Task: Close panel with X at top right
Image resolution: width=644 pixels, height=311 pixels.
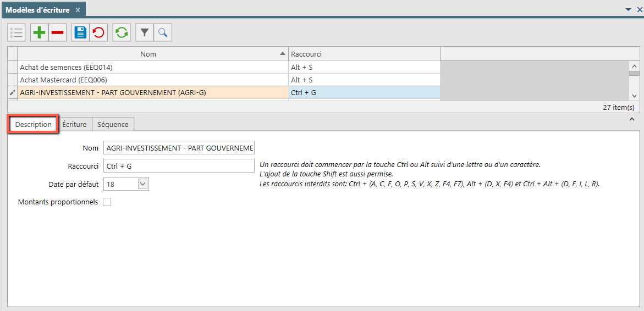Action: pyautogui.click(x=639, y=9)
